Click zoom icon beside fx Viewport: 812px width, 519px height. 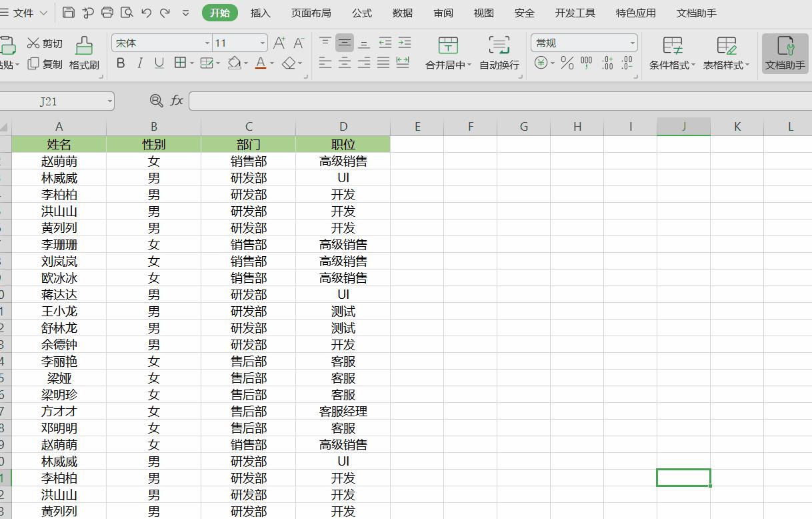(157, 101)
